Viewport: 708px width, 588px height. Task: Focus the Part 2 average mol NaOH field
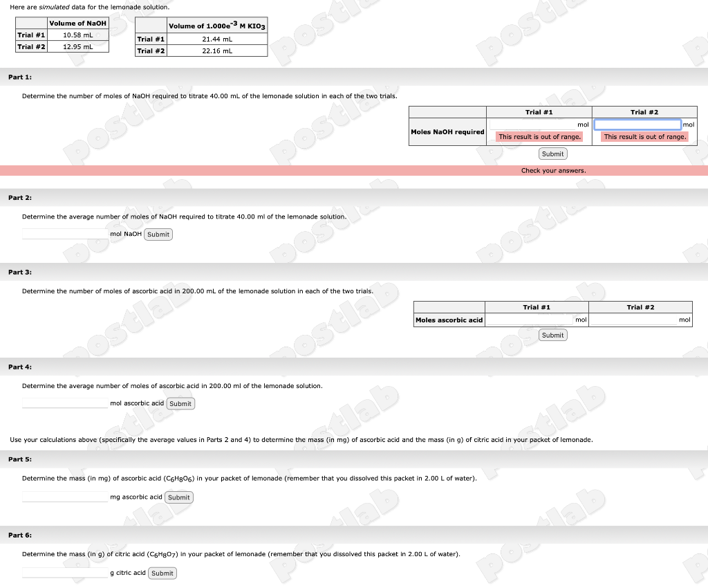coord(65,234)
